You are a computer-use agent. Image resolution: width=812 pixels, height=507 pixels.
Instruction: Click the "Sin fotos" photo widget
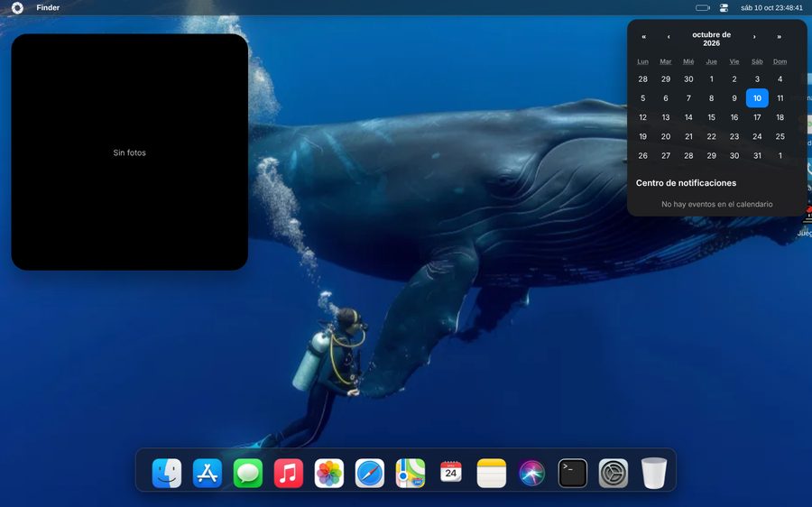pos(129,152)
